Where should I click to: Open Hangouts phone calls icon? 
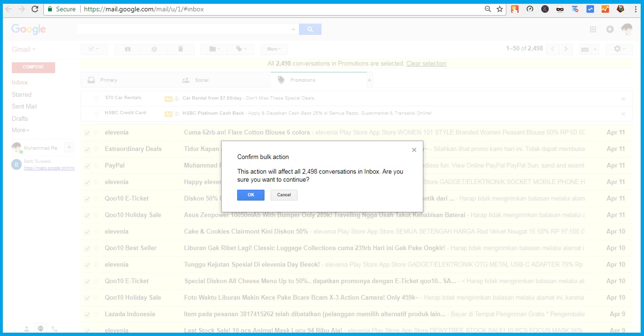(54, 329)
